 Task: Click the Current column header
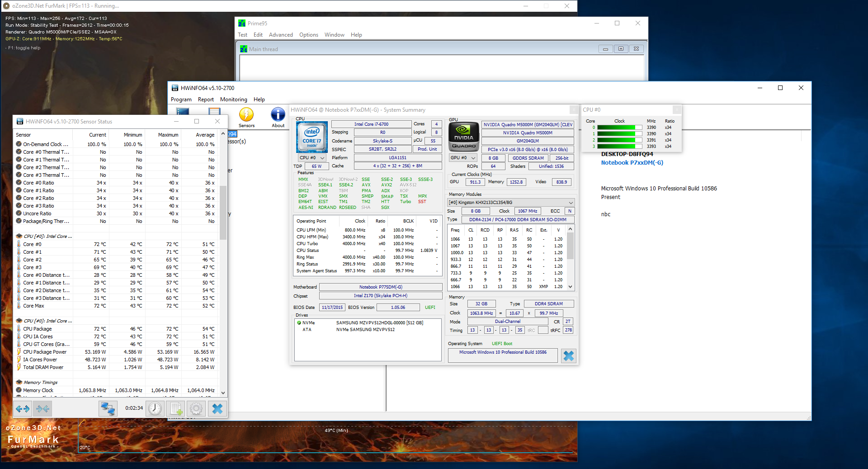(97, 135)
